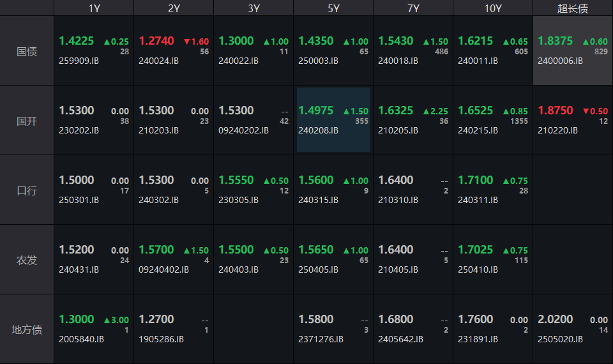This screenshot has width=613, height=364.
Task: Click the 1Y maturity column header
Action: [x=94, y=8]
